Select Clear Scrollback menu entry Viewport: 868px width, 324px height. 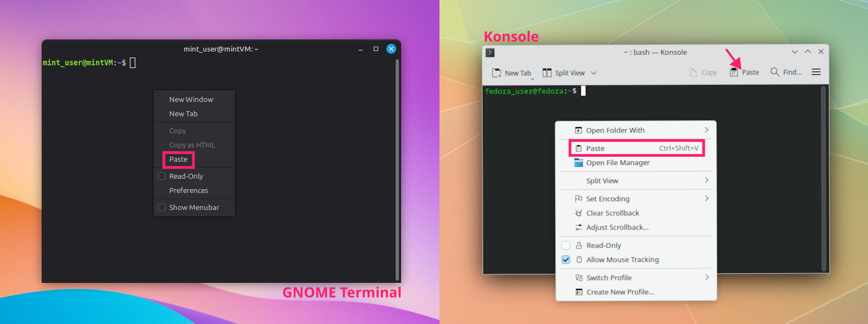636,213
